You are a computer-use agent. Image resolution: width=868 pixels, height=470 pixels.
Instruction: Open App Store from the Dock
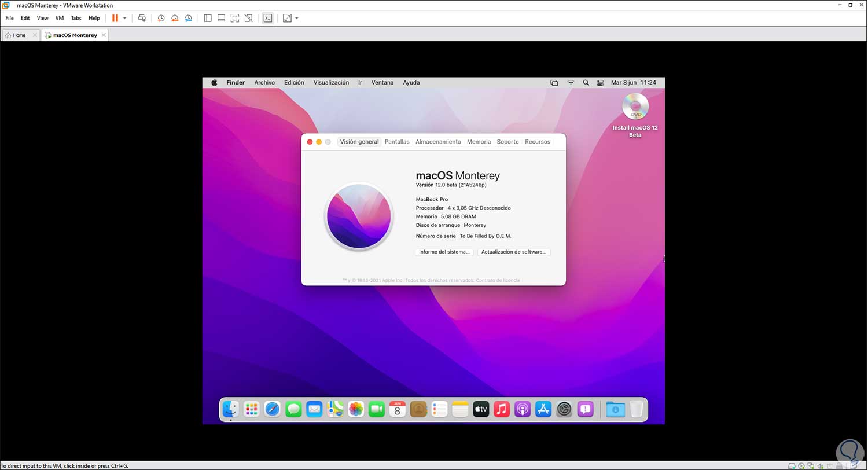[x=543, y=409]
